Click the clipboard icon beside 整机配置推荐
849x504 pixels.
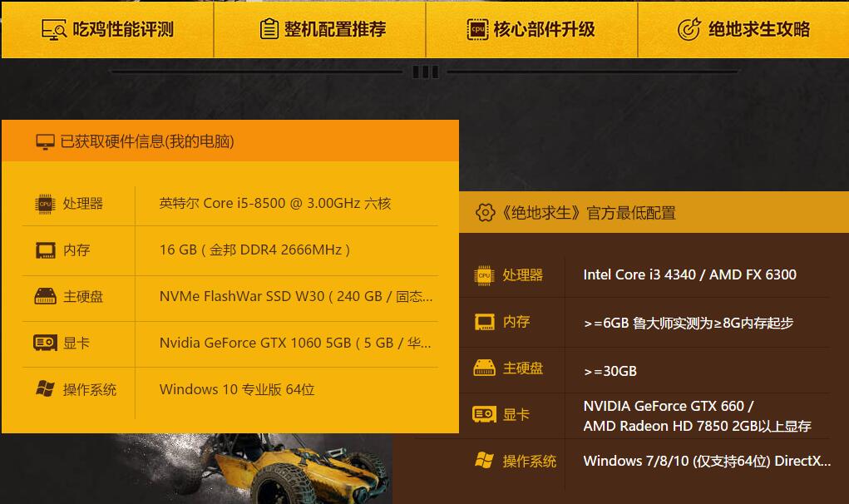tap(269, 28)
